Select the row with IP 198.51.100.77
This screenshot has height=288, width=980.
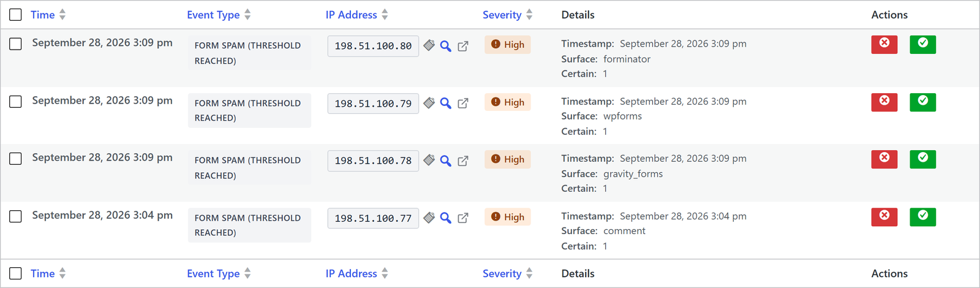(15, 216)
